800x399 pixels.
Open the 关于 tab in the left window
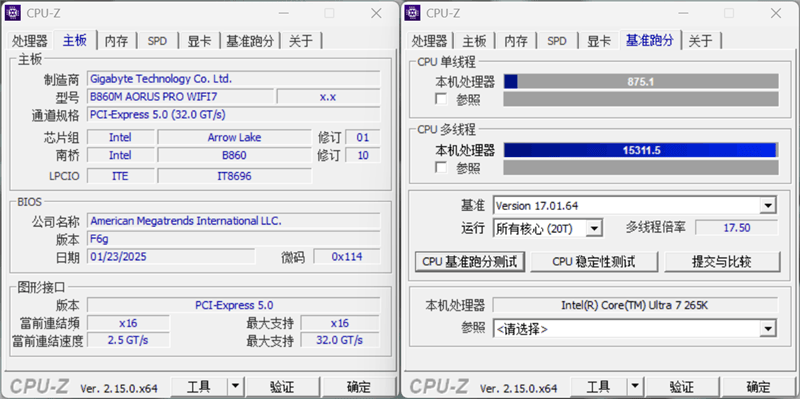(x=301, y=41)
